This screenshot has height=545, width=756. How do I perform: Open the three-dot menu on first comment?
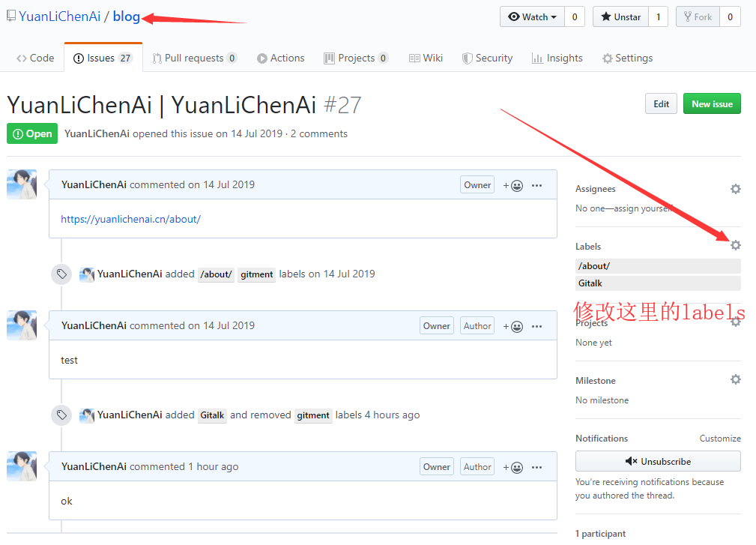[x=536, y=185]
